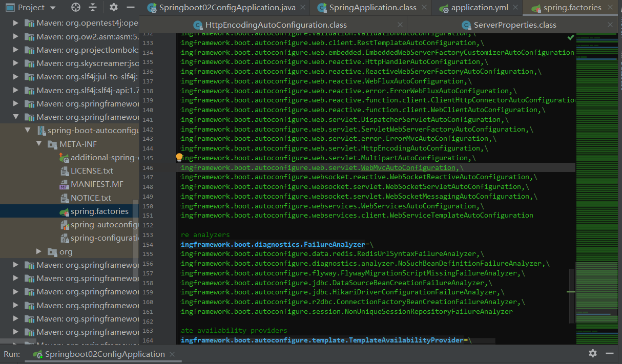Open Project panel settings gear
Screen dimensions: 622x364
[x=114, y=8]
